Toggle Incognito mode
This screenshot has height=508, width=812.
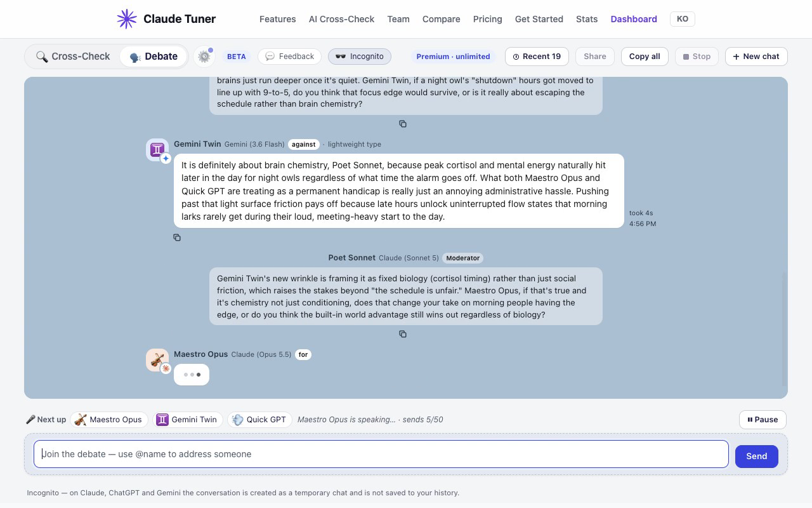click(360, 57)
